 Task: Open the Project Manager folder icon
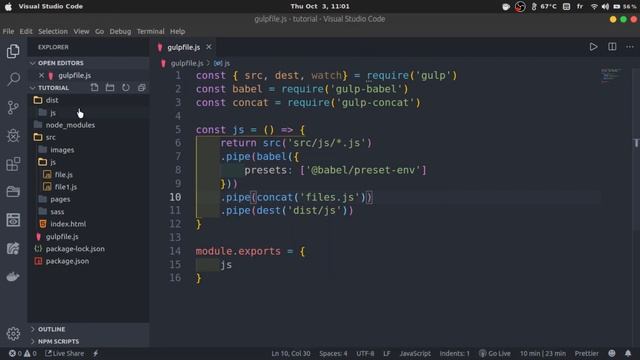(x=13, y=191)
